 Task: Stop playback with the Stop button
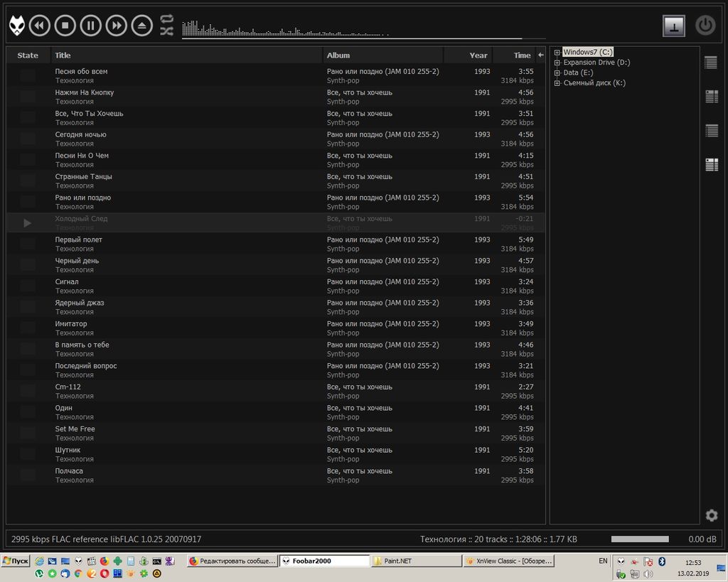point(65,25)
